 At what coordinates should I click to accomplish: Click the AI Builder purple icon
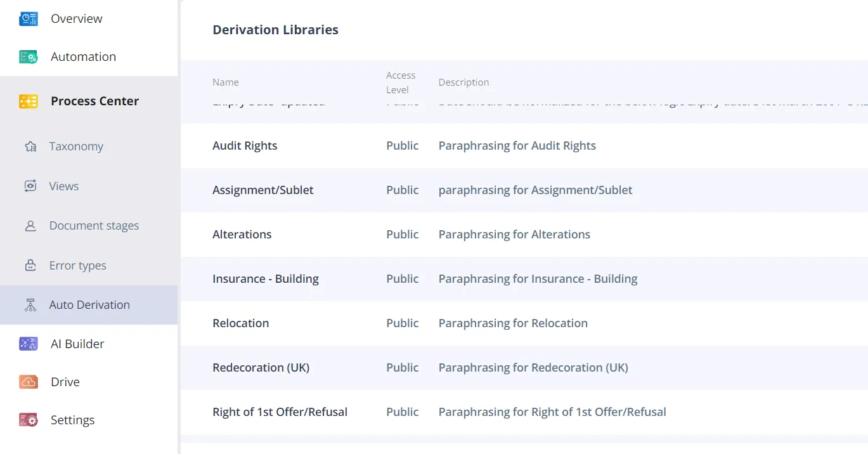click(x=29, y=344)
